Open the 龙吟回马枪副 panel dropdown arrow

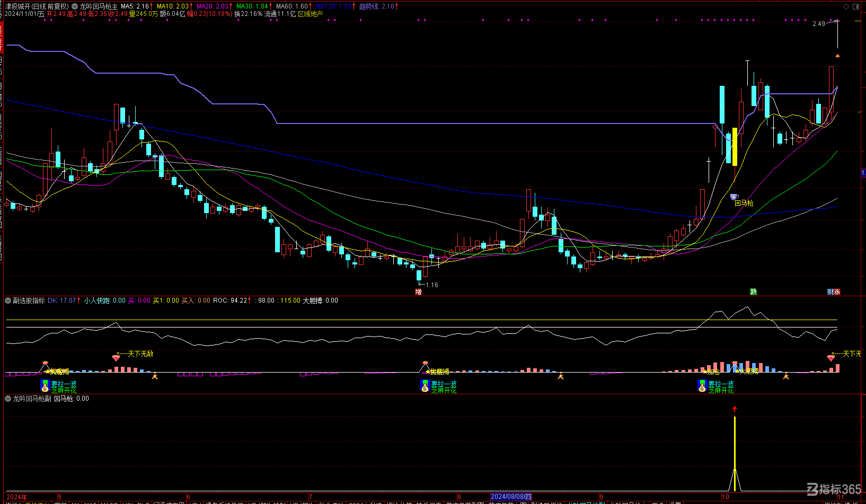[x=8, y=399]
